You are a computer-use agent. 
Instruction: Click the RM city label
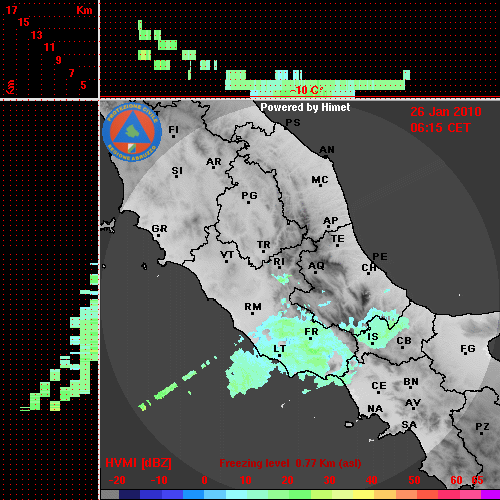[x=253, y=307]
